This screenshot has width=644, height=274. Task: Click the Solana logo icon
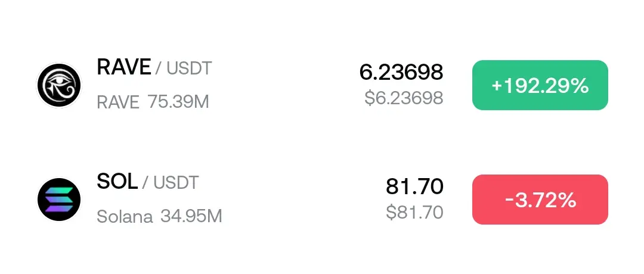[x=59, y=200]
